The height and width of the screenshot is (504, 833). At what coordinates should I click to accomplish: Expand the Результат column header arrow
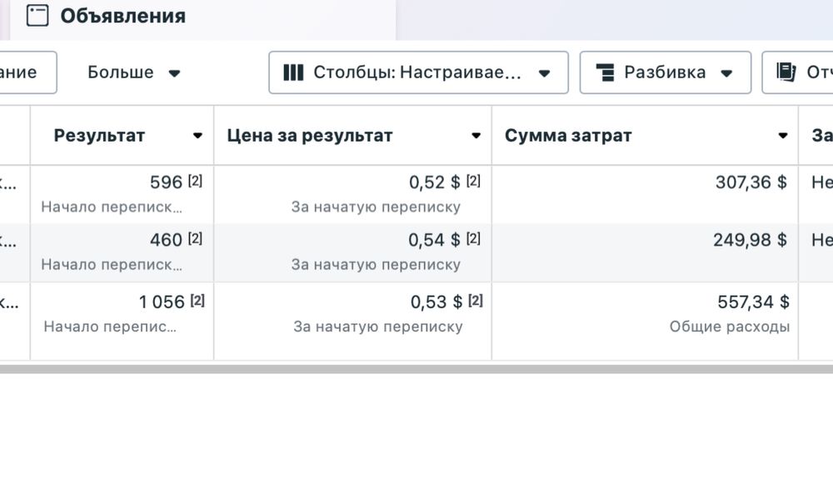[x=197, y=136]
